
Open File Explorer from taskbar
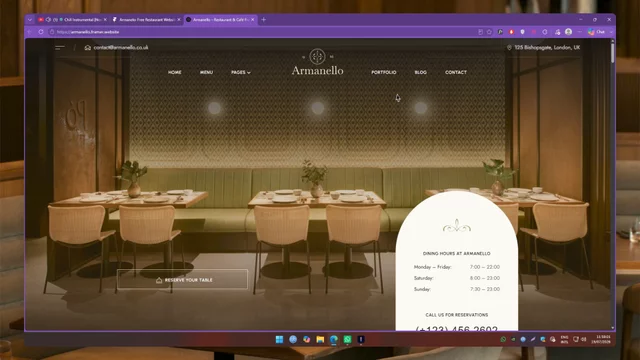pos(320,339)
